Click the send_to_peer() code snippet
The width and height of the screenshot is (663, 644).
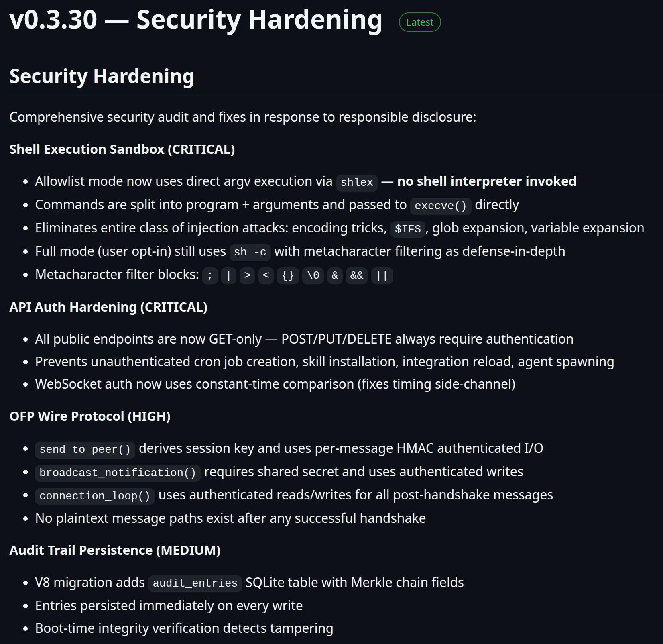(85, 450)
